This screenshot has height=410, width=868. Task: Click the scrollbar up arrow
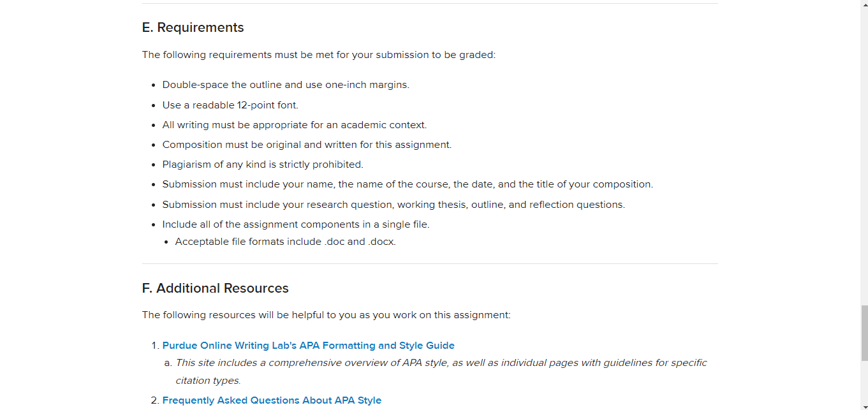point(864,4)
